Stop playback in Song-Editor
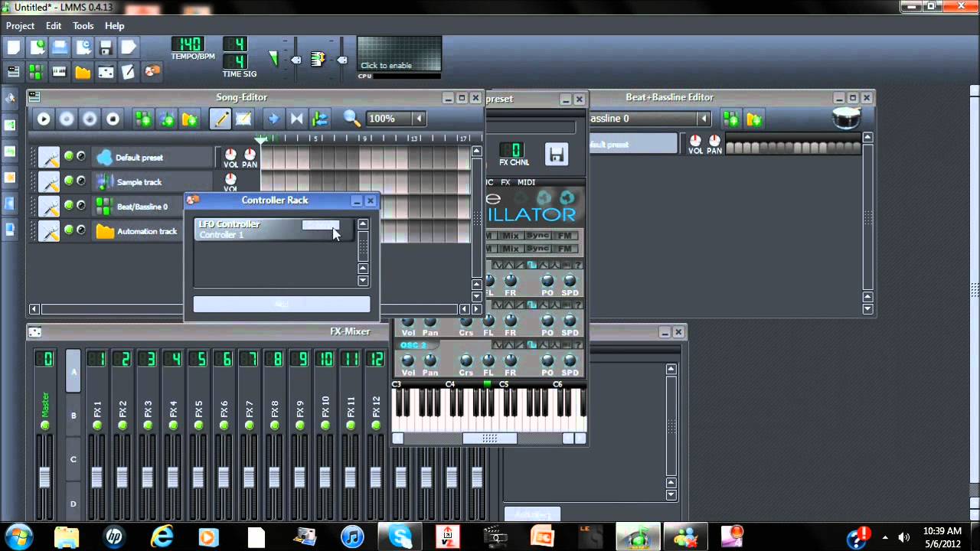Image resolution: width=980 pixels, height=551 pixels. (113, 119)
